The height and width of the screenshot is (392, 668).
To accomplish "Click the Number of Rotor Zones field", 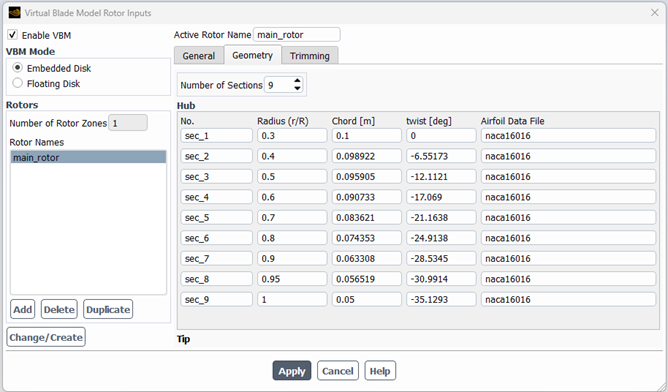I will tap(128, 123).
